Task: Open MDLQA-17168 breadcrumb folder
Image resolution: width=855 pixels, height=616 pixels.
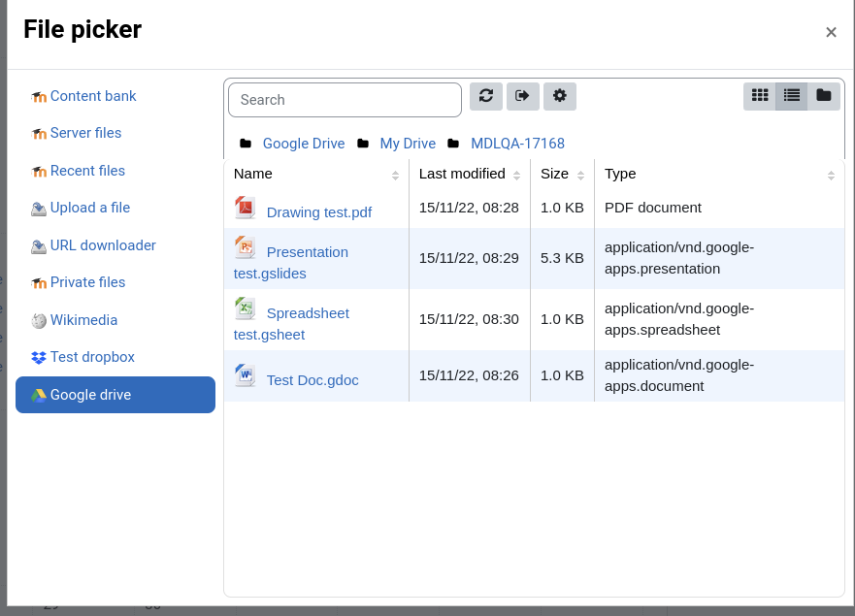Action: [517, 144]
